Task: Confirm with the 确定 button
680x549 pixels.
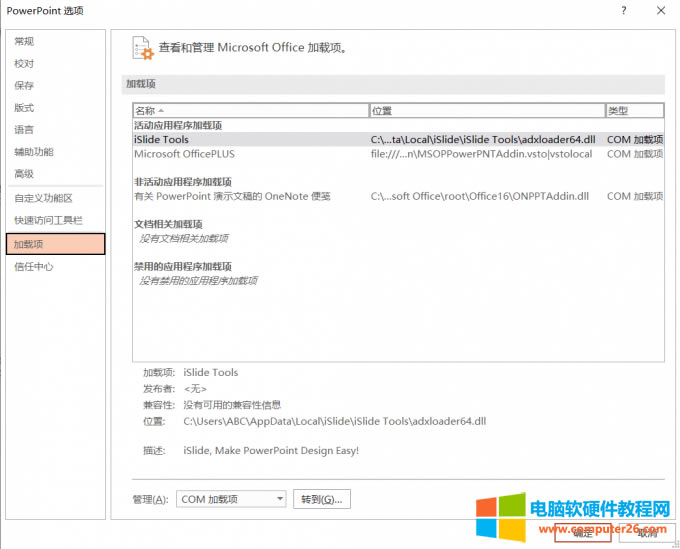Action: coord(583,534)
